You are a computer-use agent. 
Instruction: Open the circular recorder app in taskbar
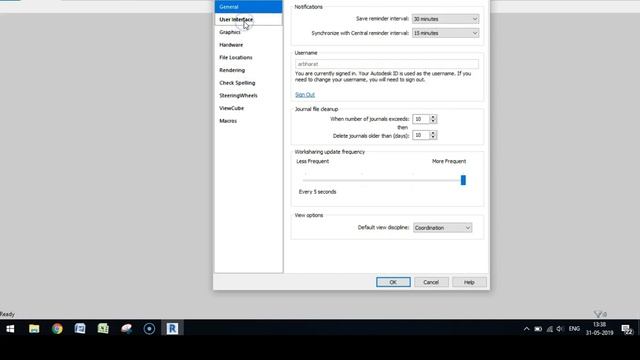tap(149, 329)
